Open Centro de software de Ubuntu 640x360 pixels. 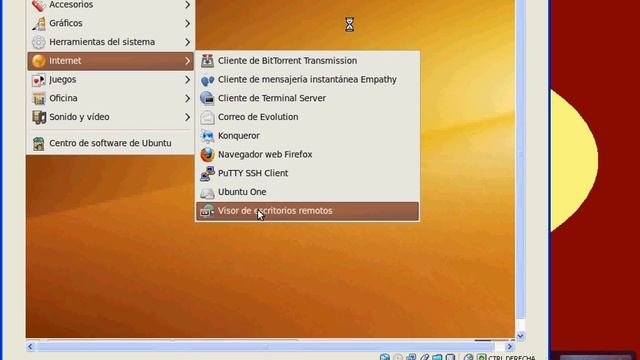click(x=110, y=144)
